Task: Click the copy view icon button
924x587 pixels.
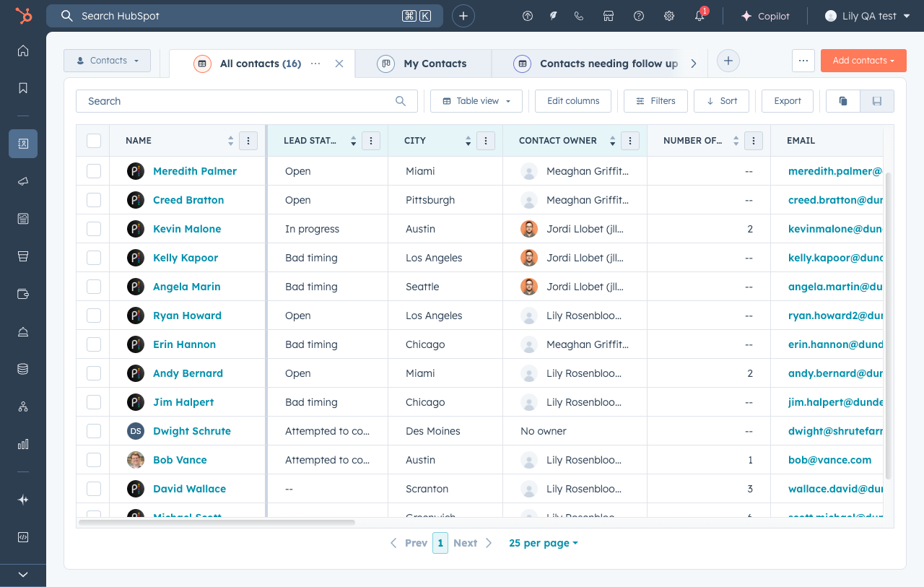Action: click(843, 101)
